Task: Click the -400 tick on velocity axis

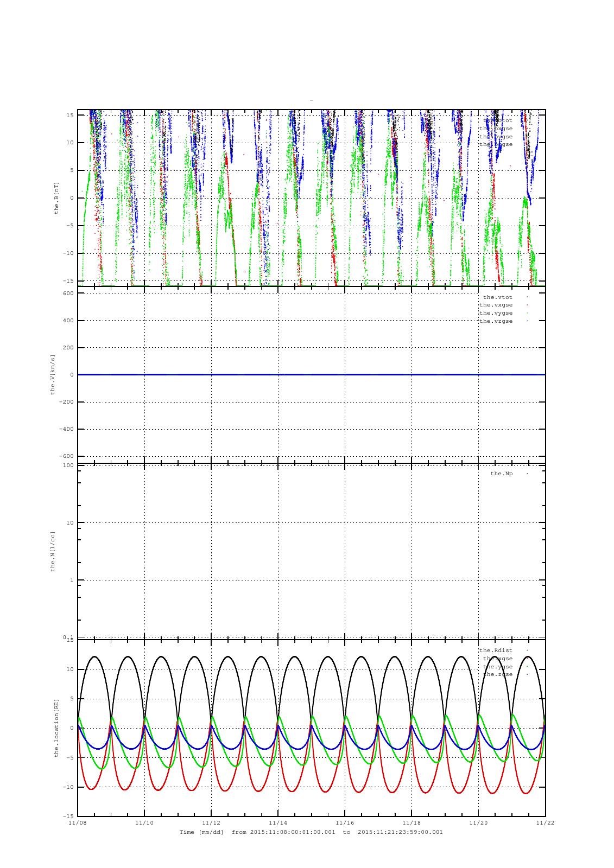Action: coord(66,429)
